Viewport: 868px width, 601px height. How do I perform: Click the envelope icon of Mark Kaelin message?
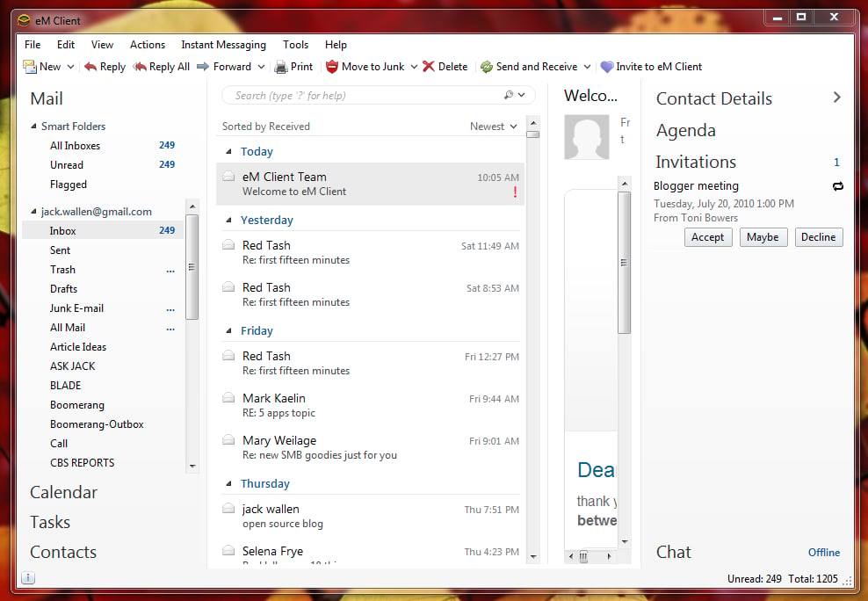click(x=228, y=398)
